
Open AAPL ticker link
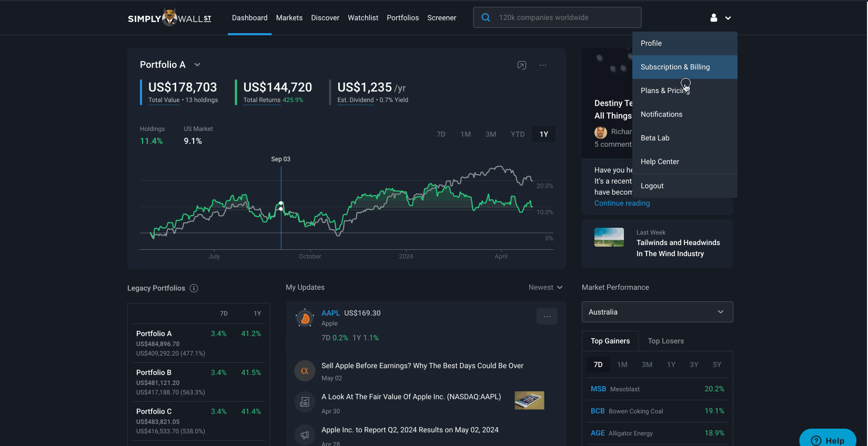click(x=331, y=313)
